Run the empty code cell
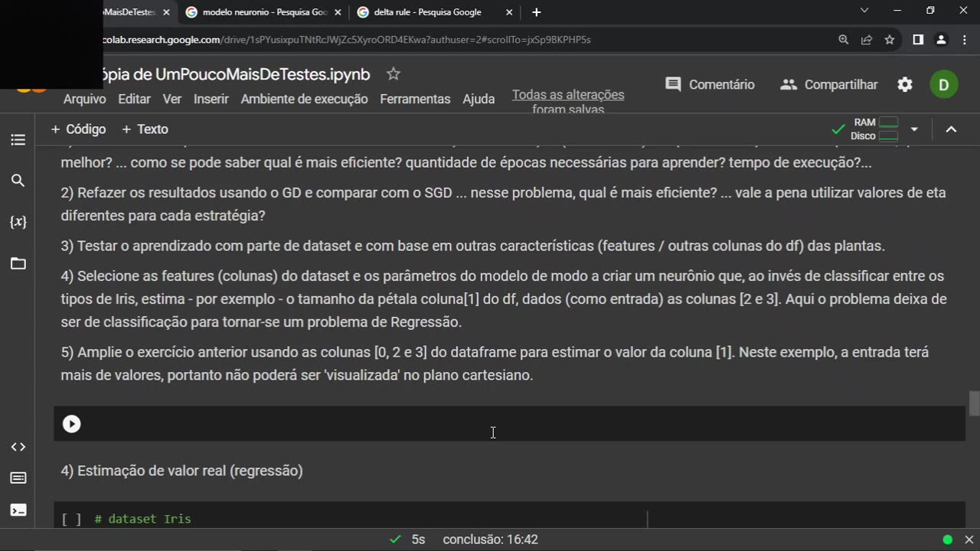 click(x=71, y=424)
